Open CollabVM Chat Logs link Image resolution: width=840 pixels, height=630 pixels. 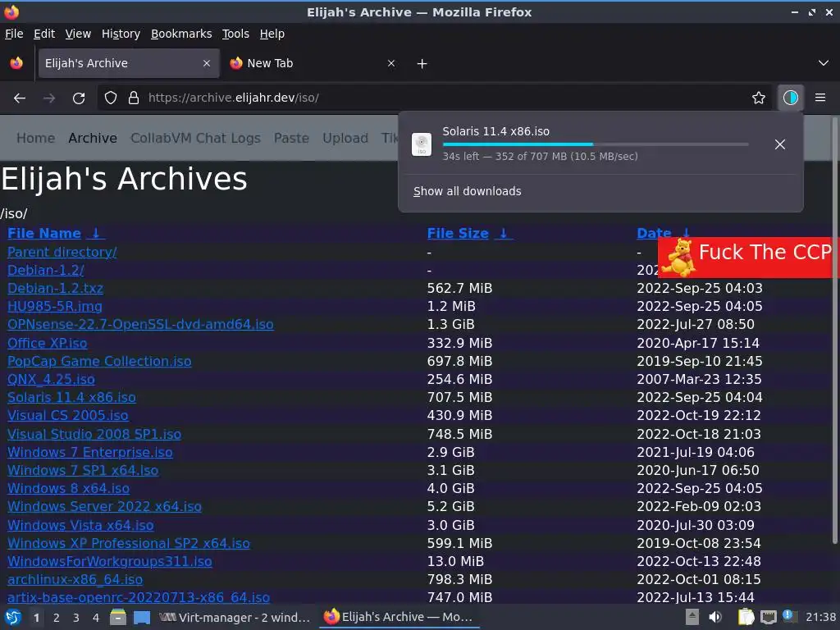click(x=195, y=138)
